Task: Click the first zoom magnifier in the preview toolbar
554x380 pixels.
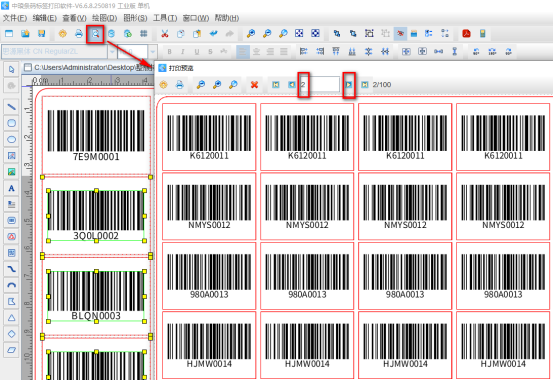Action: point(201,84)
